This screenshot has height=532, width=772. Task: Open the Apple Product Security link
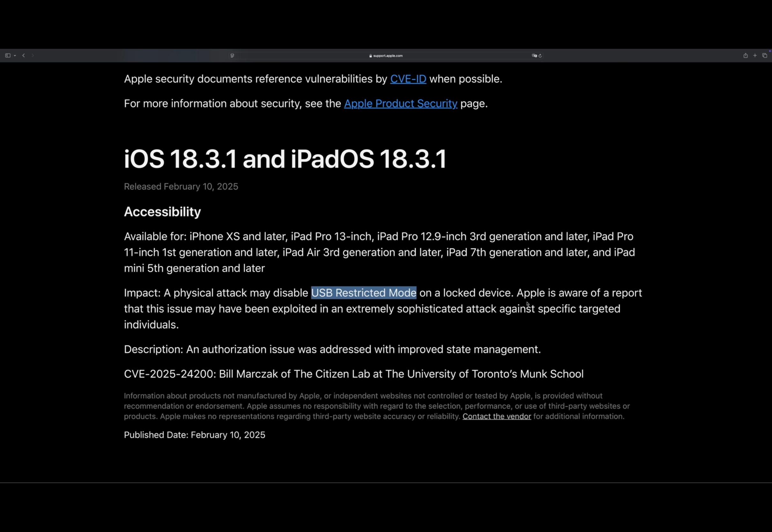[x=400, y=104]
